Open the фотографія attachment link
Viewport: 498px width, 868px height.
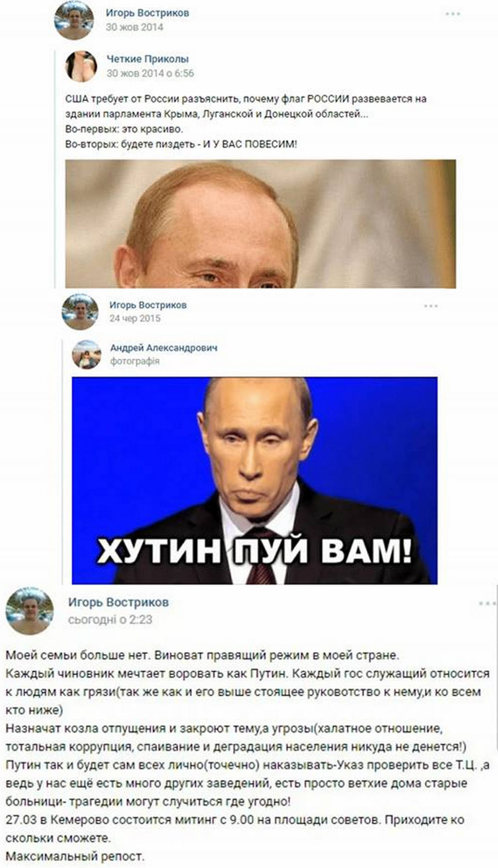coord(135,361)
